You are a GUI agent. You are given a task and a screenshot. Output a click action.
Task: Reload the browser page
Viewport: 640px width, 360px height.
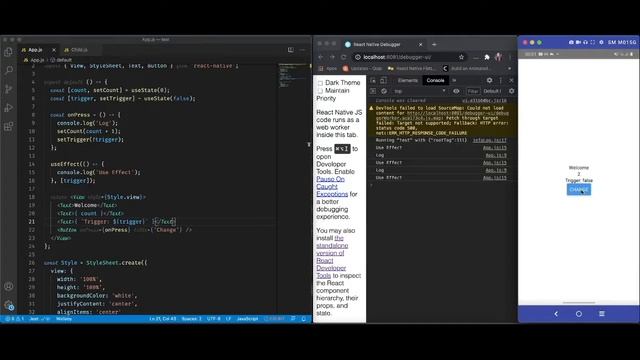[x=344, y=57]
